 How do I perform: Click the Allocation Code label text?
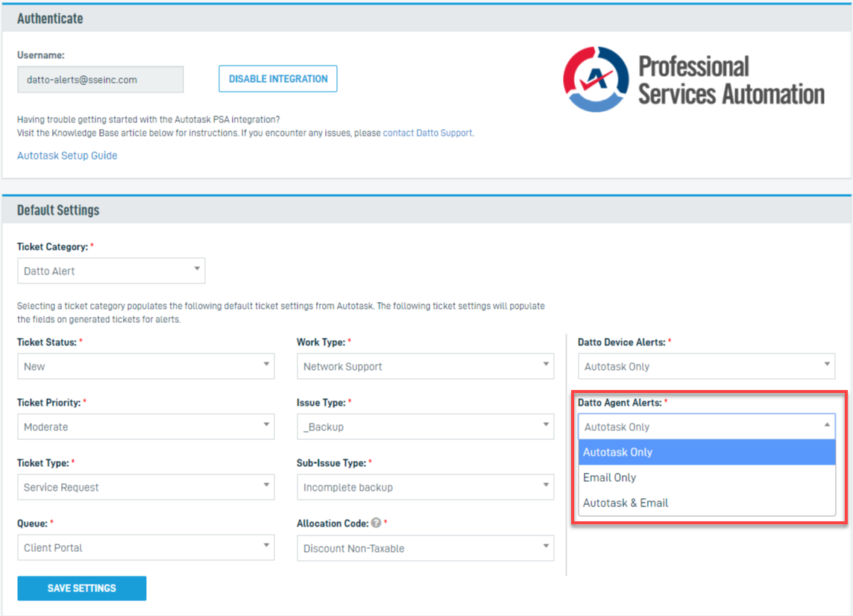[x=333, y=524]
